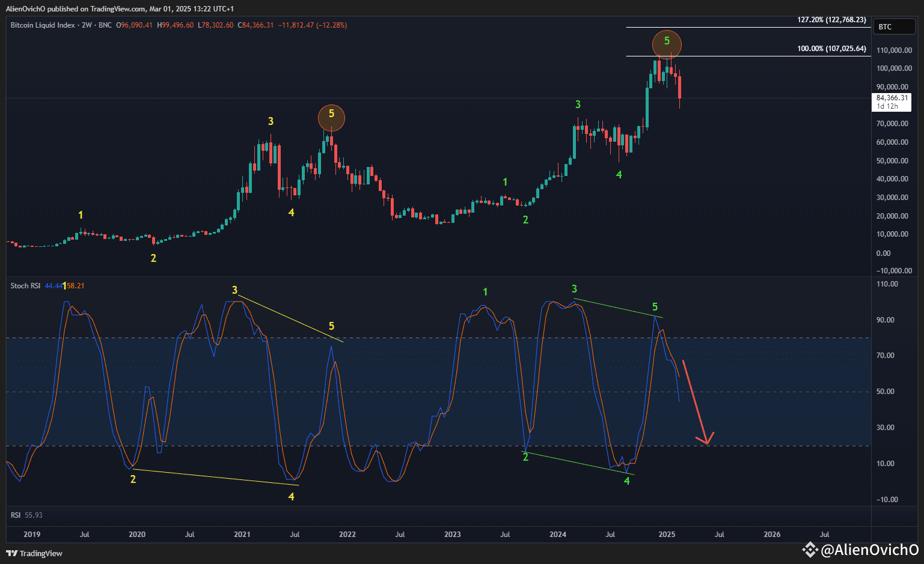The height and width of the screenshot is (564, 924).
Task: Click the 2026 time axis label
Action: pos(772,535)
